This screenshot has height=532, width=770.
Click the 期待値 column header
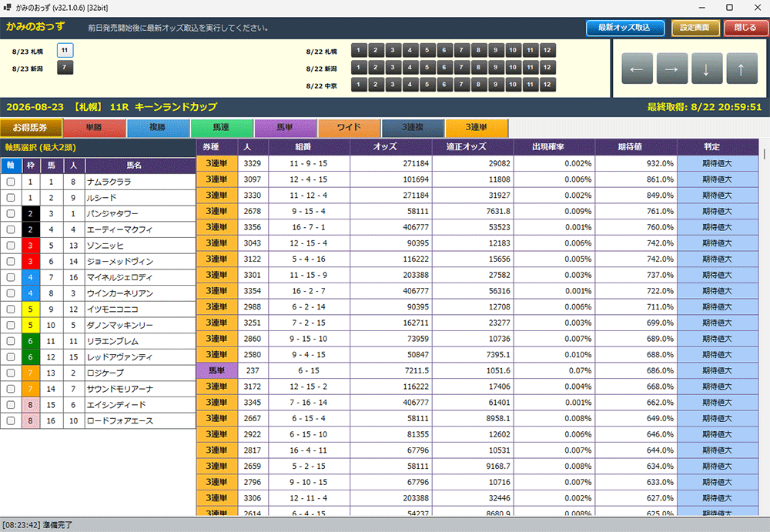[x=636, y=147]
